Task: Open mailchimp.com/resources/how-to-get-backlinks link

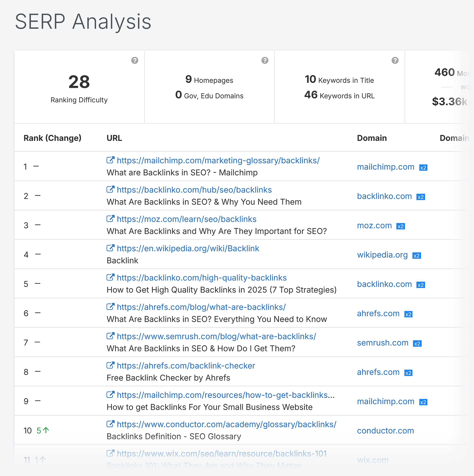Action: (226, 395)
